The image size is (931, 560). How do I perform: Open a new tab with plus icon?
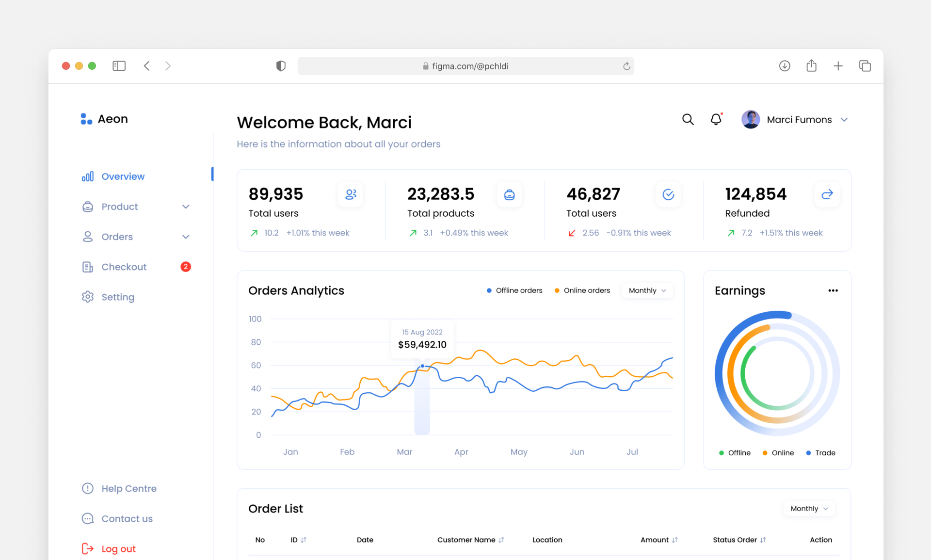tap(838, 66)
